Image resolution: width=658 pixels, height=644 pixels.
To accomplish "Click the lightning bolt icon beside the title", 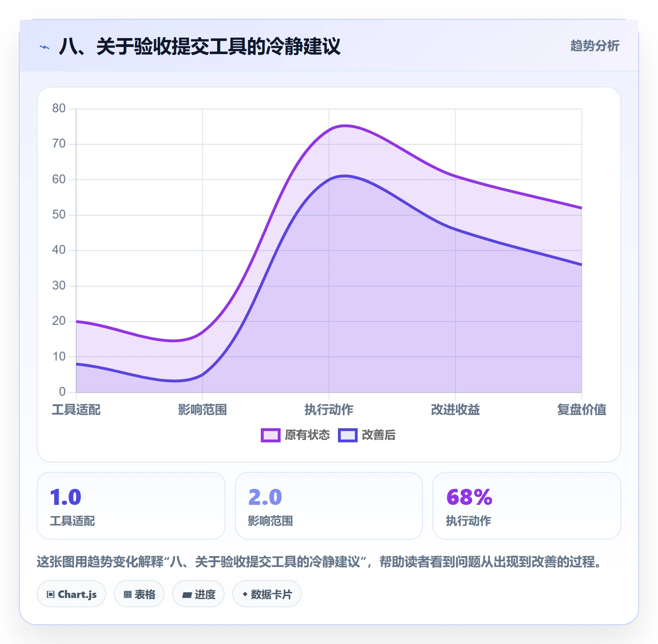I will pyautogui.click(x=45, y=47).
